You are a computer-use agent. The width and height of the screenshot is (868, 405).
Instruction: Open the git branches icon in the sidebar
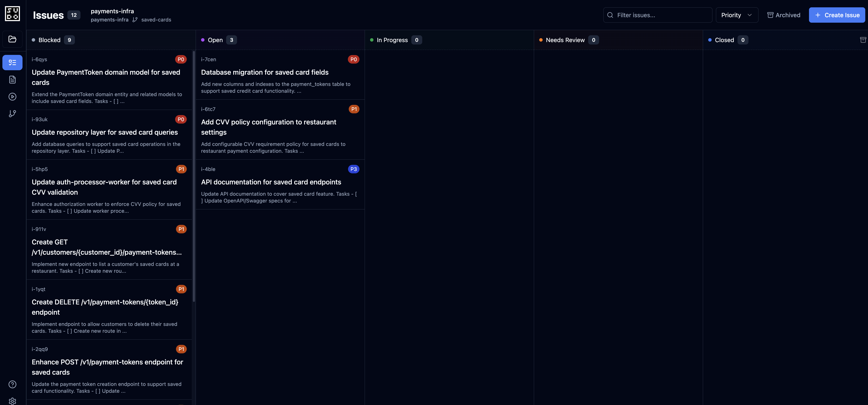point(12,114)
